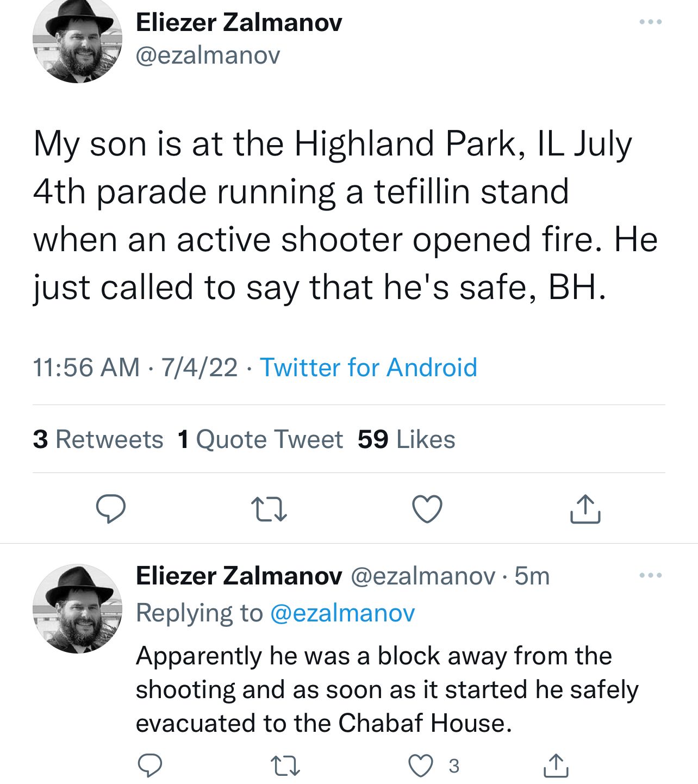The height and width of the screenshot is (784, 698).
Task: Open the 11:56 AM timestamp of the tweet
Action: coord(86,368)
